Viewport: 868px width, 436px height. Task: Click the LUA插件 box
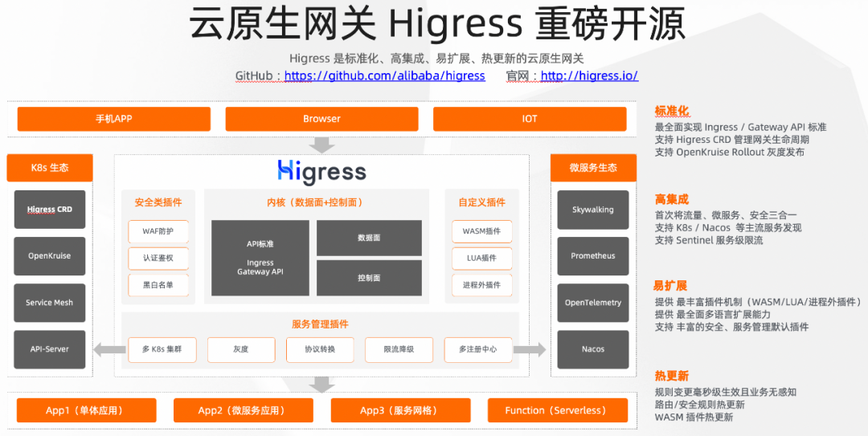(481, 258)
